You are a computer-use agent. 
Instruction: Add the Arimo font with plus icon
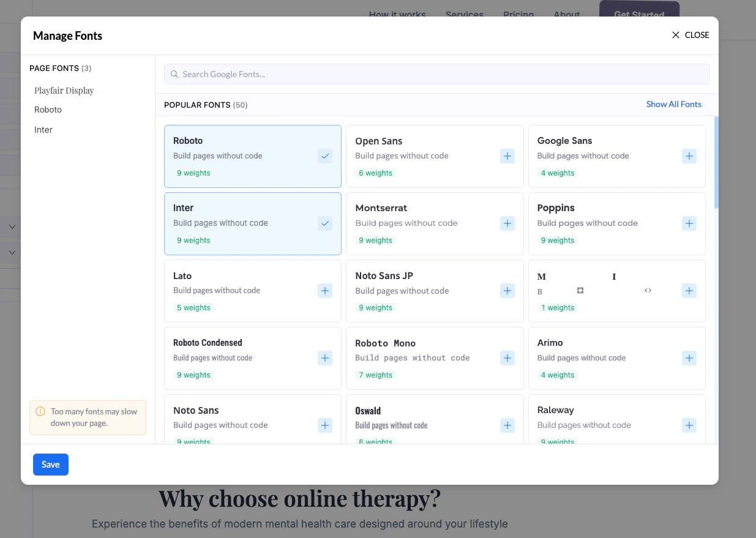pos(689,358)
